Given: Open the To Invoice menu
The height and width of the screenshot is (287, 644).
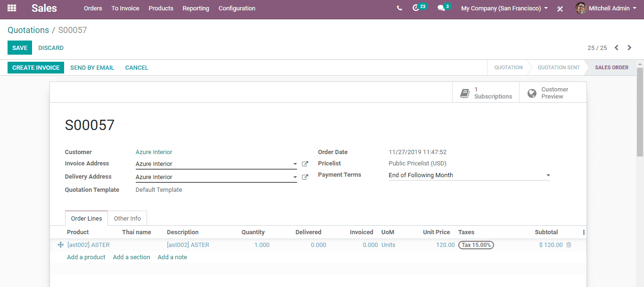Looking at the screenshot, I should point(125,8).
